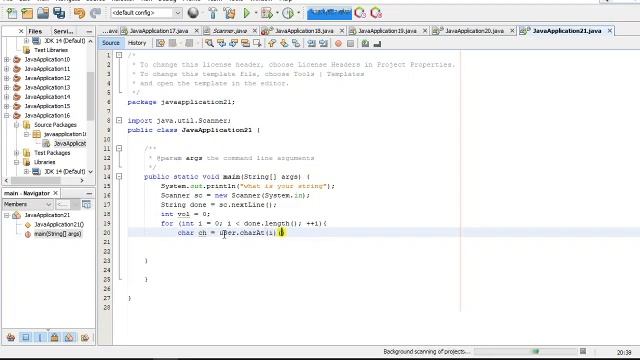
Task: Click the Shift Line Right icon
Action: click(323, 43)
